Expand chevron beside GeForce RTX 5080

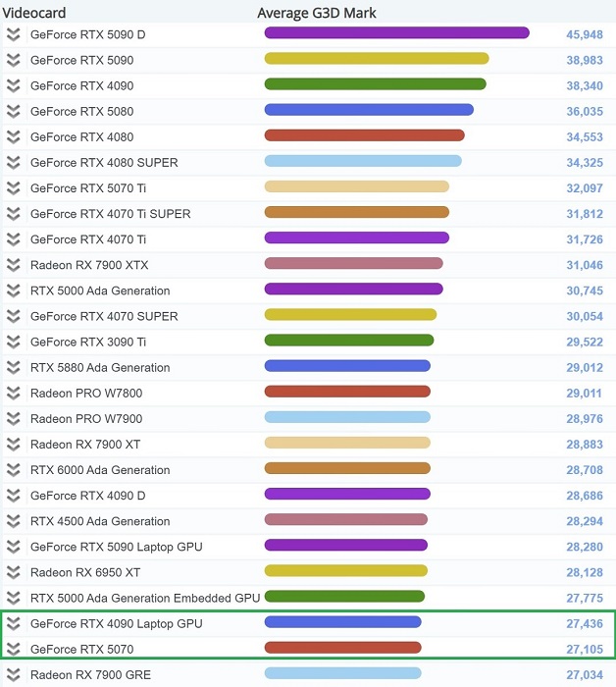[14, 111]
